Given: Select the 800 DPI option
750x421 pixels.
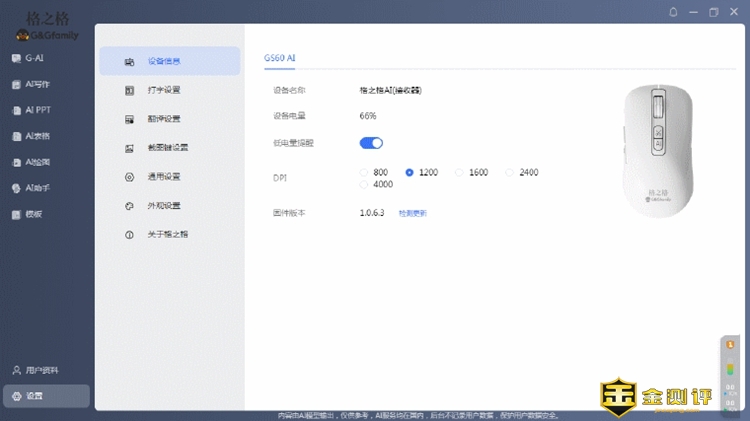Looking at the screenshot, I should [x=364, y=173].
